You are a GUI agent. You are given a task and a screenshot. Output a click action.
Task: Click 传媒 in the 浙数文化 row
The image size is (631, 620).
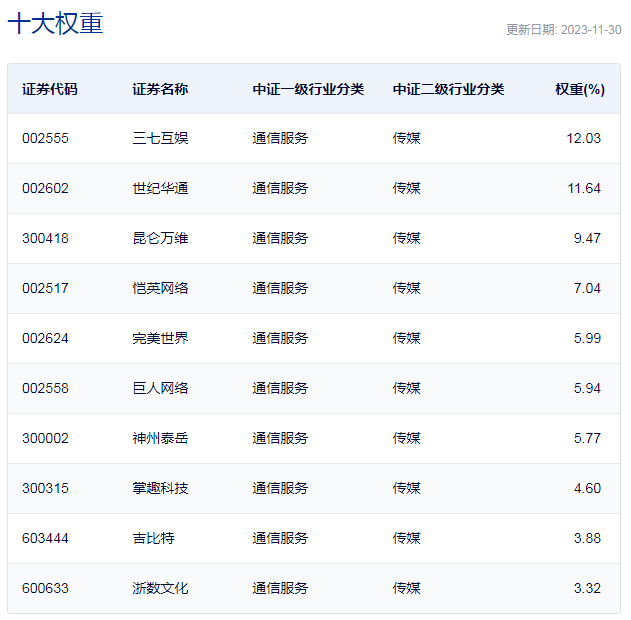(406, 588)
